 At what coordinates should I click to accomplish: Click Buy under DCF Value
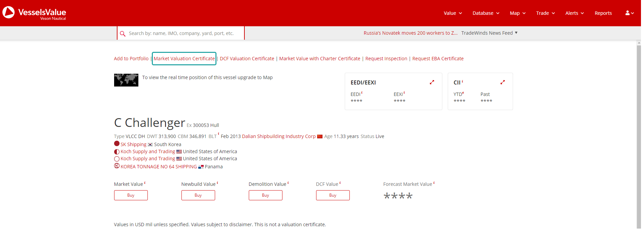pos(333,195)
